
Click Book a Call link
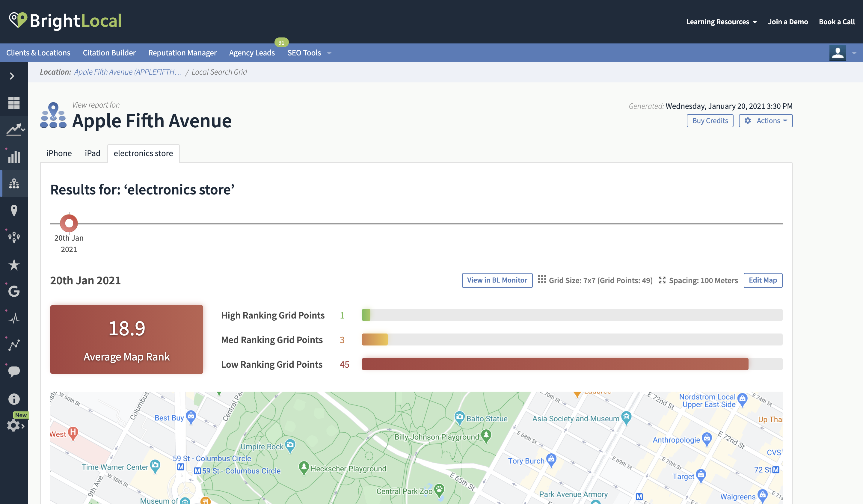[x=837, y=22]
